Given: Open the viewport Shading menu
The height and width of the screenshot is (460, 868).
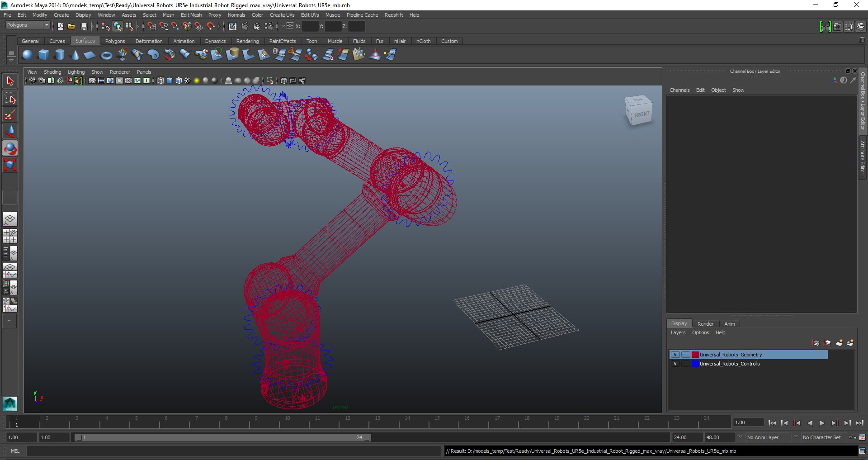Looking at the screenshot, I should (52, 72).
